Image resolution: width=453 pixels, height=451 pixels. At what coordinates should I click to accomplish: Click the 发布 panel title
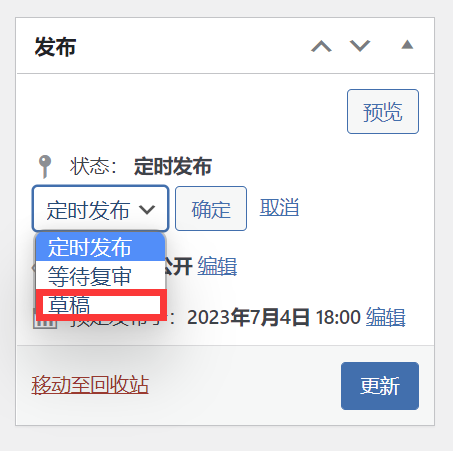[55, 47]
